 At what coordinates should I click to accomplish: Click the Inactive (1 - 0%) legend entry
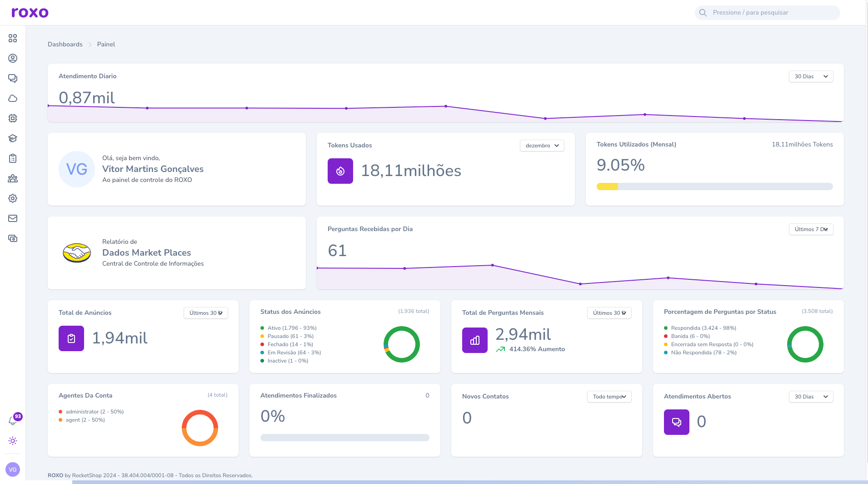[284, 361]
